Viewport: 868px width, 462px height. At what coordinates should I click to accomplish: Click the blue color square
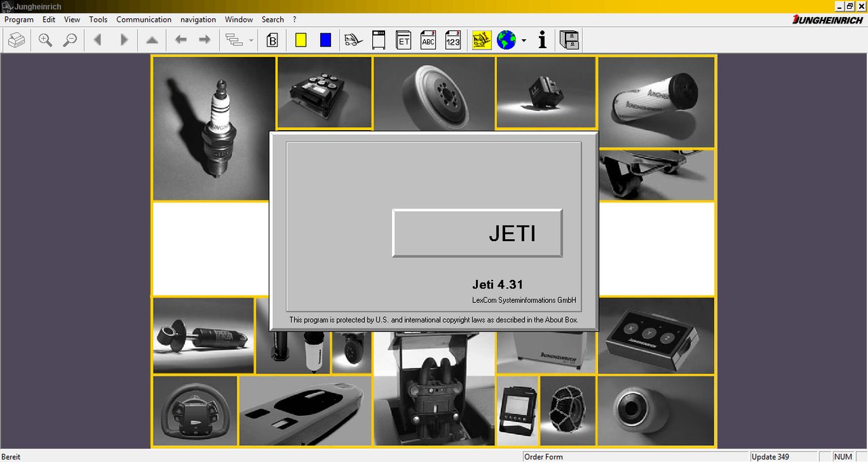tap(325, 40)
